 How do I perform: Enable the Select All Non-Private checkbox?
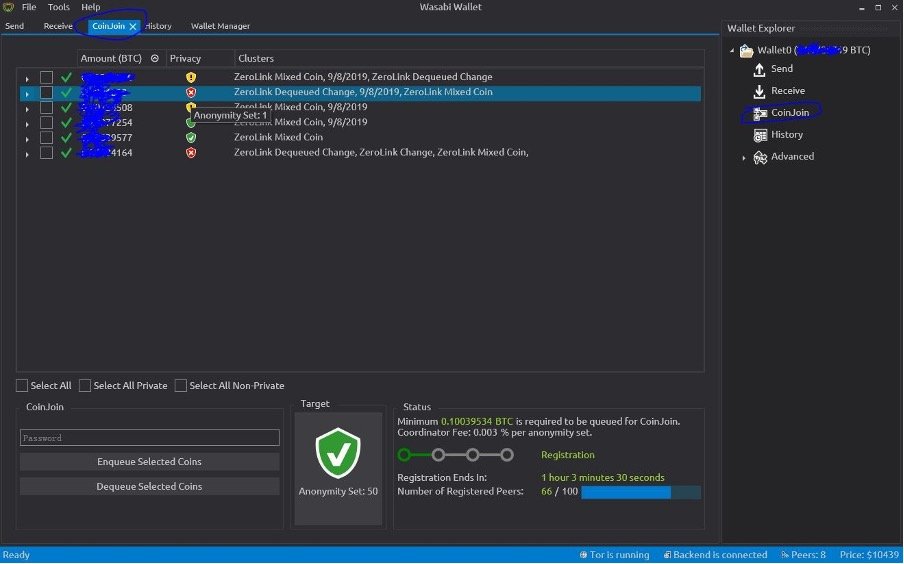pos(180,385)
